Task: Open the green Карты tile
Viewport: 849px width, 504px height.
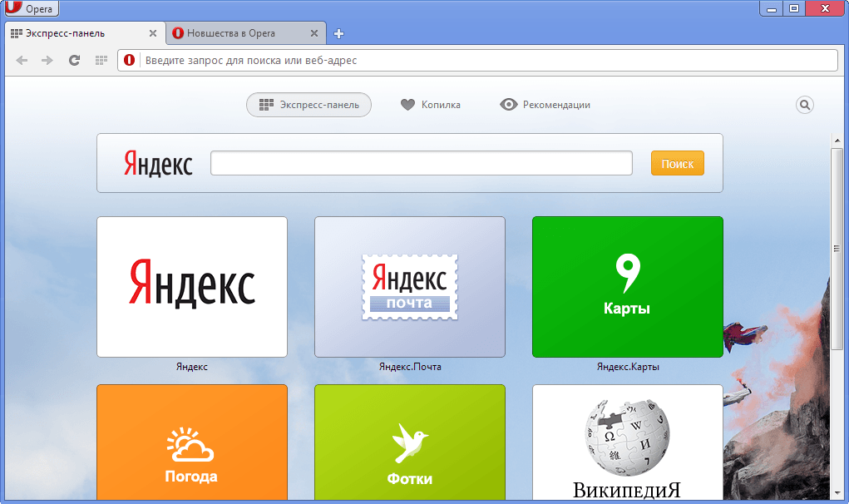Action: (x=628, y=287)
